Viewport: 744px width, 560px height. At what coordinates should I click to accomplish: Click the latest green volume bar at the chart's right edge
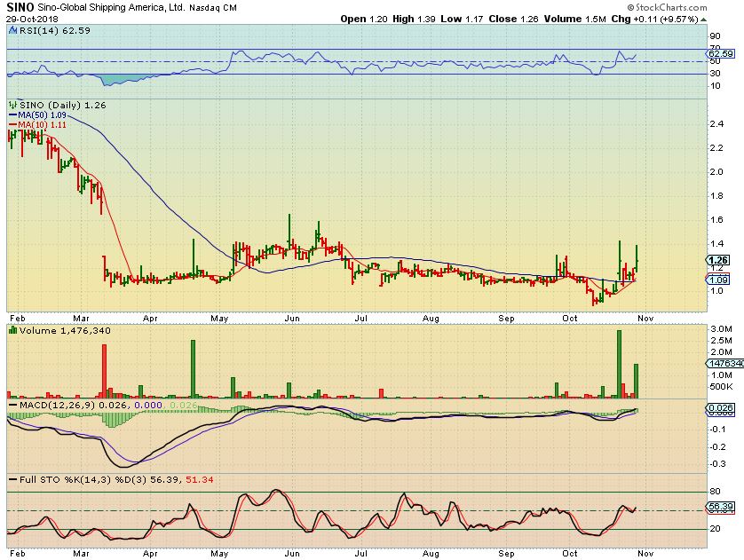point(637,382)
